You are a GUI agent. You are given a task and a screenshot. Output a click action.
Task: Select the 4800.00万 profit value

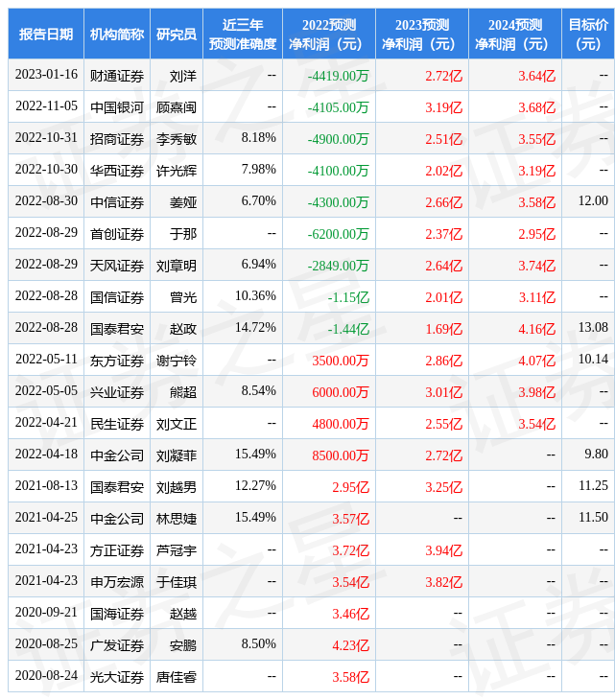(x=341, y=424)
